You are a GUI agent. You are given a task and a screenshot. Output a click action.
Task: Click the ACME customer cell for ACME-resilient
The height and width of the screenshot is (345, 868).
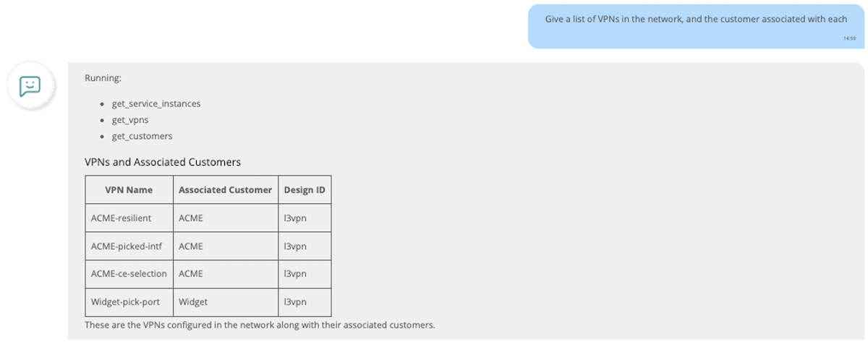(x=226, y=218)
